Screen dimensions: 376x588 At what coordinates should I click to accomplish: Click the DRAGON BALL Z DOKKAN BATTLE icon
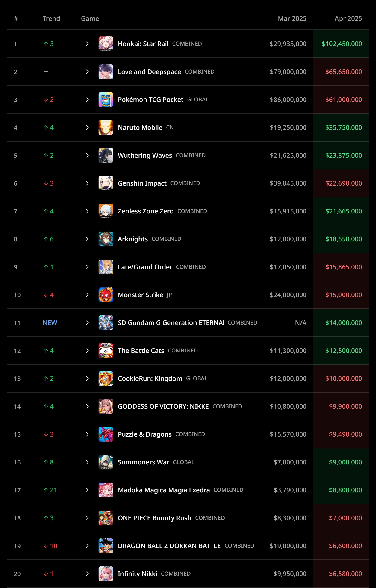click(x=106, y=546)
